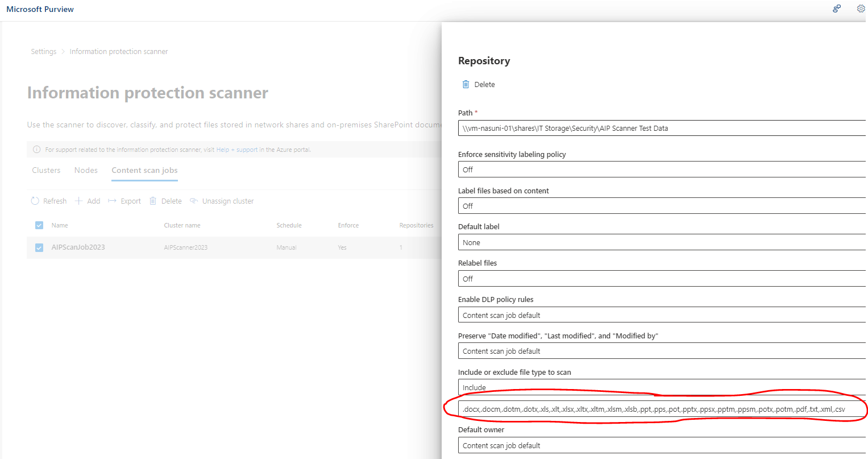
Task: Click the Add icon to create a scan job
Action: [78, 201]
